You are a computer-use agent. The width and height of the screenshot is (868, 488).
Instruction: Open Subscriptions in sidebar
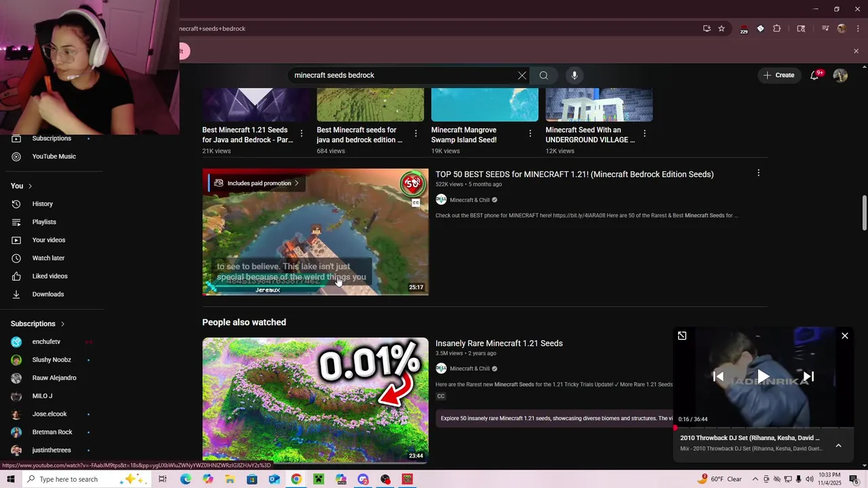[x=52, y=138]
